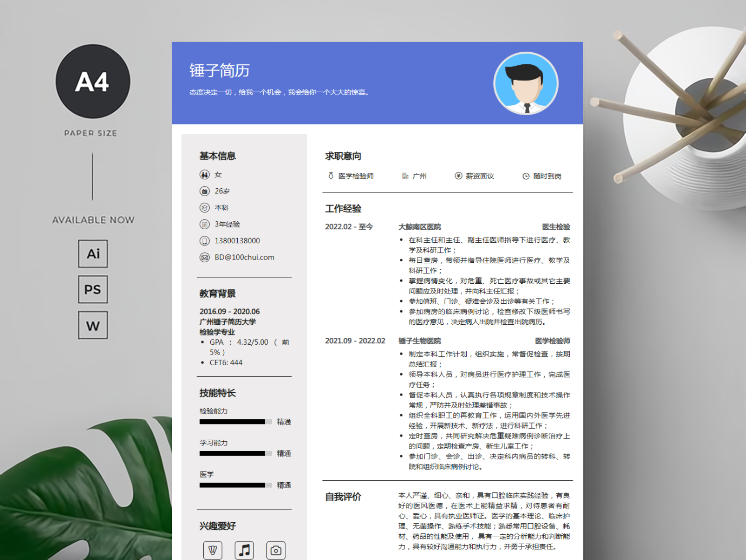The width and height of the screenshot is (746, 560).
Task: Click the 基本信息 section heading
Action: coord(218,156)
